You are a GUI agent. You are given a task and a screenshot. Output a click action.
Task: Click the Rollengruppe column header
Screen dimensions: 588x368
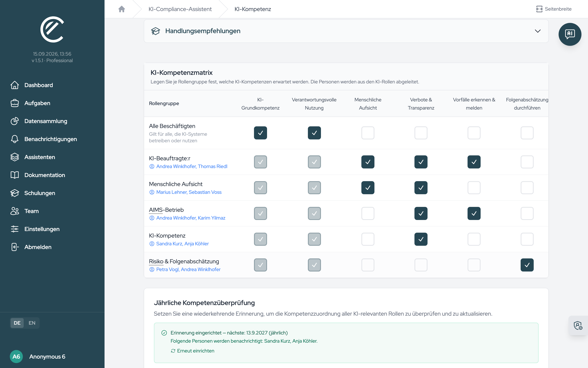click(x=164, y=103)
